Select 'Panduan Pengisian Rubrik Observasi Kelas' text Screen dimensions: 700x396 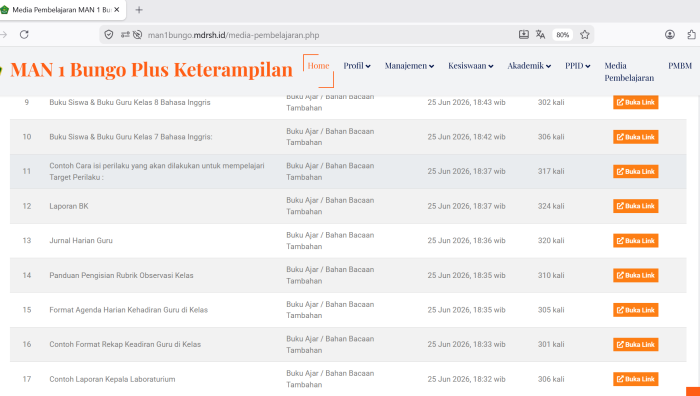pyautogui.click(x=121, y=275)
